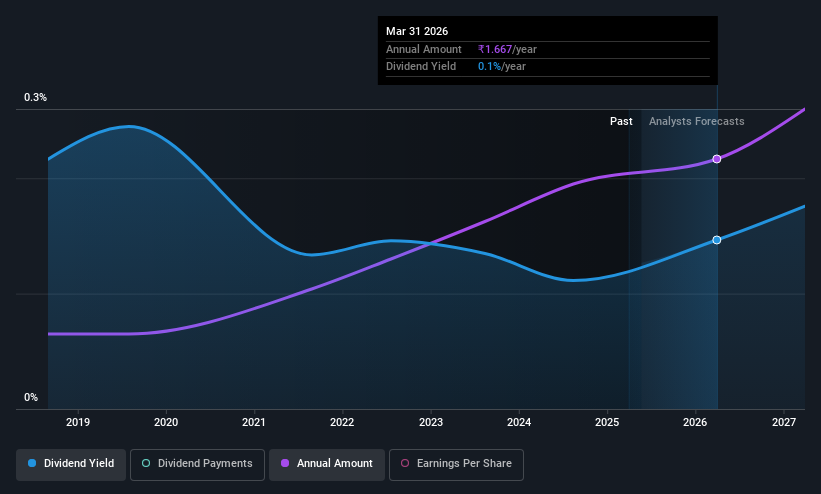This screenshot has width=821, height=494.
Task: Click the 2024 x-axis label
Action: click(519, 422)
